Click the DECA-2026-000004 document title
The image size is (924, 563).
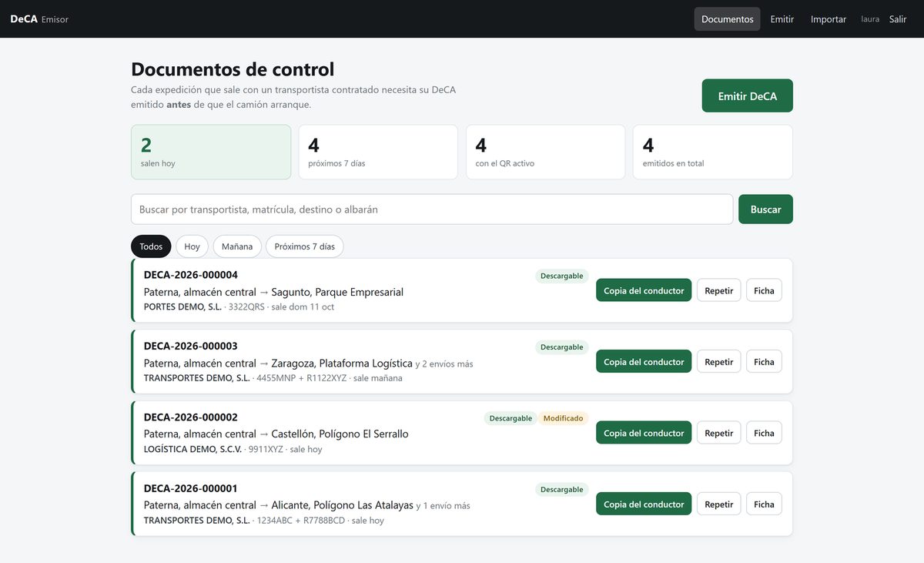(x=191, y=275)
